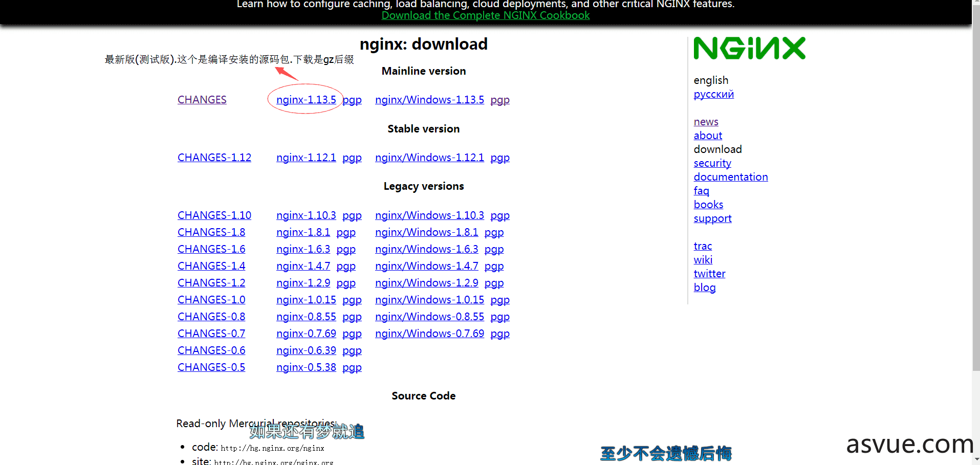The height and width of the screenshot is (465, 980).
Task: Open the blog link
Action: coord(705,287)
